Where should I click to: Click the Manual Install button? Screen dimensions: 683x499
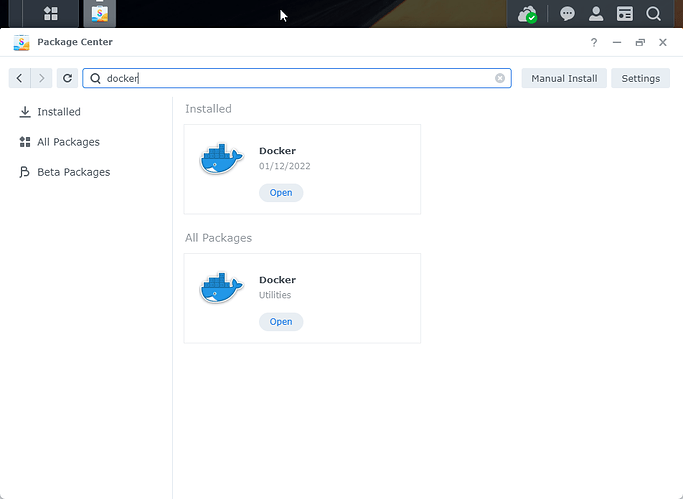[564, 78]
